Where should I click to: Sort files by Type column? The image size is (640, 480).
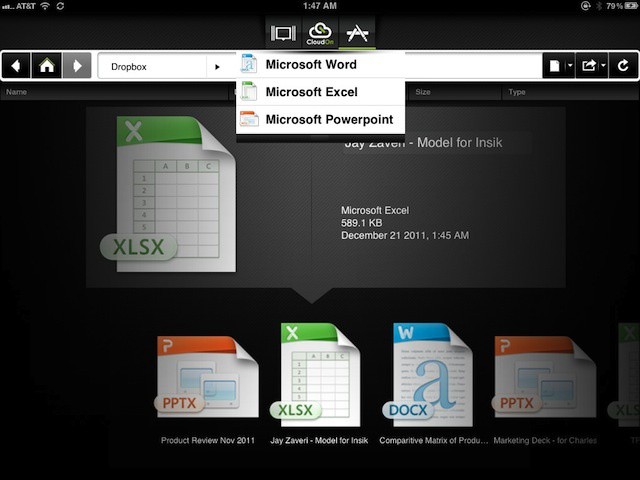[517, 92]
